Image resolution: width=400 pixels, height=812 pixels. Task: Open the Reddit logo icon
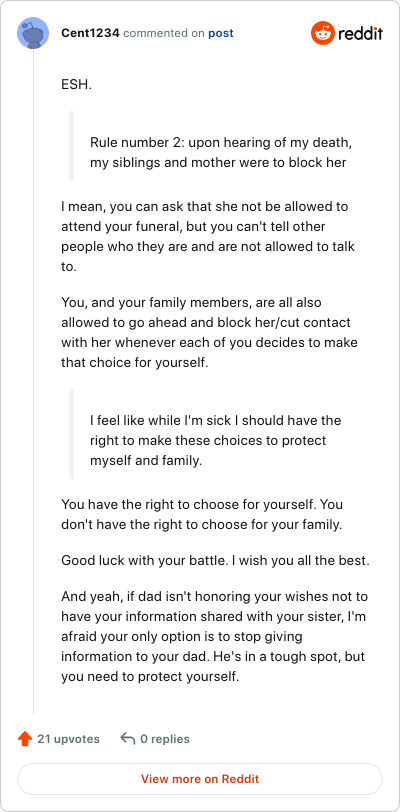click(x=323, y=34)
